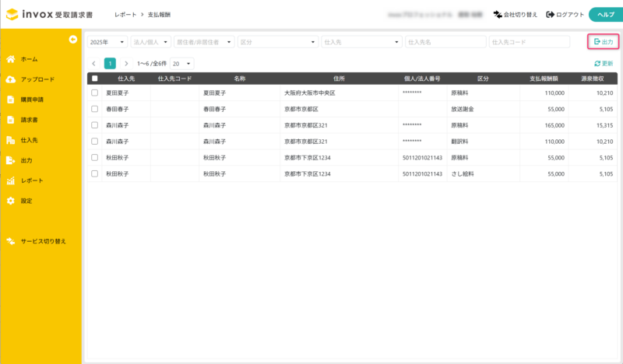
Task: Open レポート in the sidebar menu
Action: [x=32, y=180]
